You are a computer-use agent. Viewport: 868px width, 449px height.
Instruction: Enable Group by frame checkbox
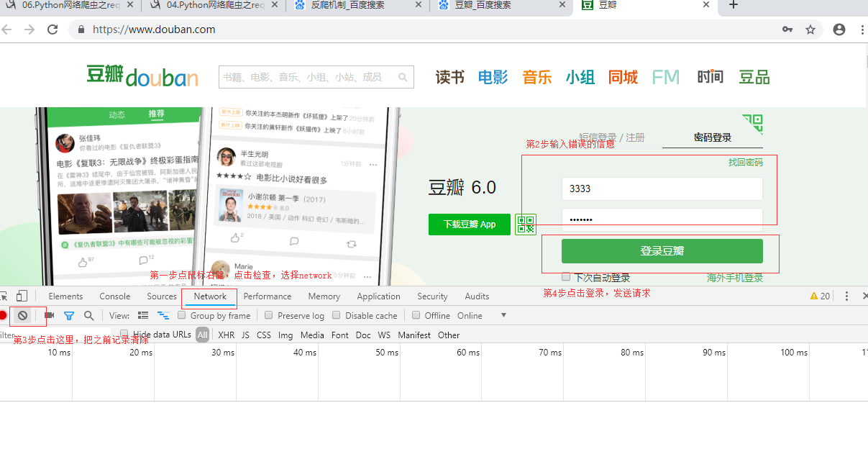pyautogui.click(x=182, y=315)
